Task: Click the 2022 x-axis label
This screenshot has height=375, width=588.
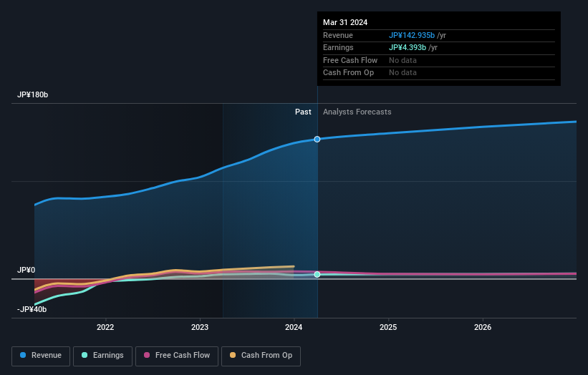Action: coord(105,327)
